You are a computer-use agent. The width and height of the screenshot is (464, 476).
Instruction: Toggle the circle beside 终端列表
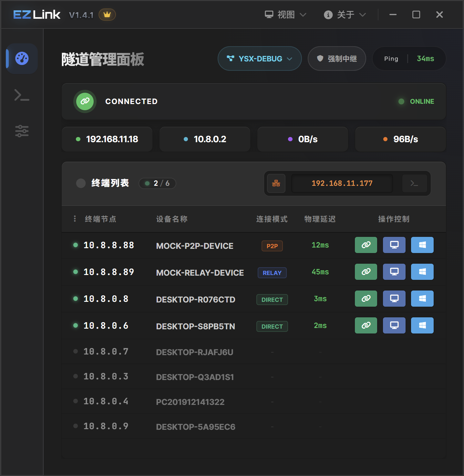pyautogui.click(x=81, y=183)
